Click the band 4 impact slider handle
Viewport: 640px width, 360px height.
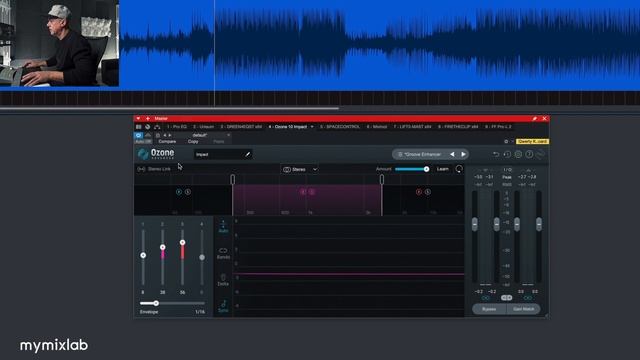(202, 258)
